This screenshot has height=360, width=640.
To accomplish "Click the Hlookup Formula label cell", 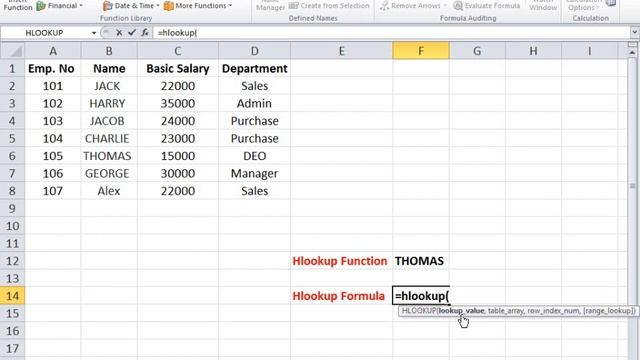I will point(341,296).
